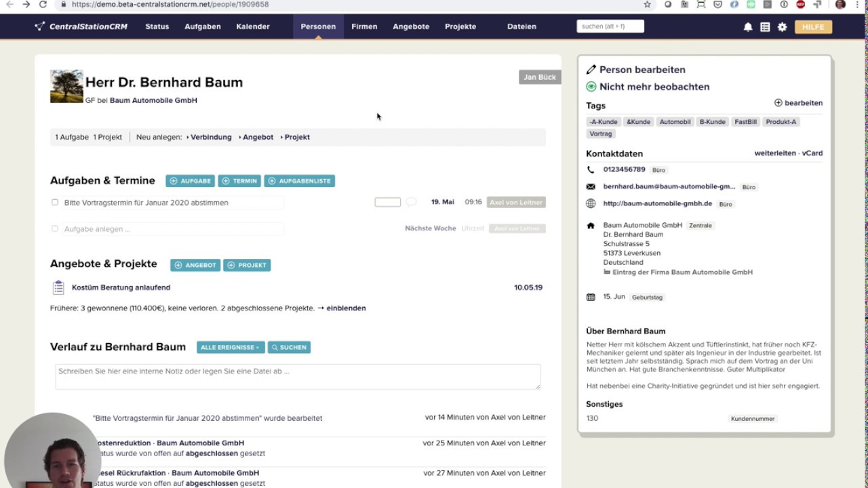Screen dimensions: 868x488
Task: Select the Personen tab
Action: (318, 26)
